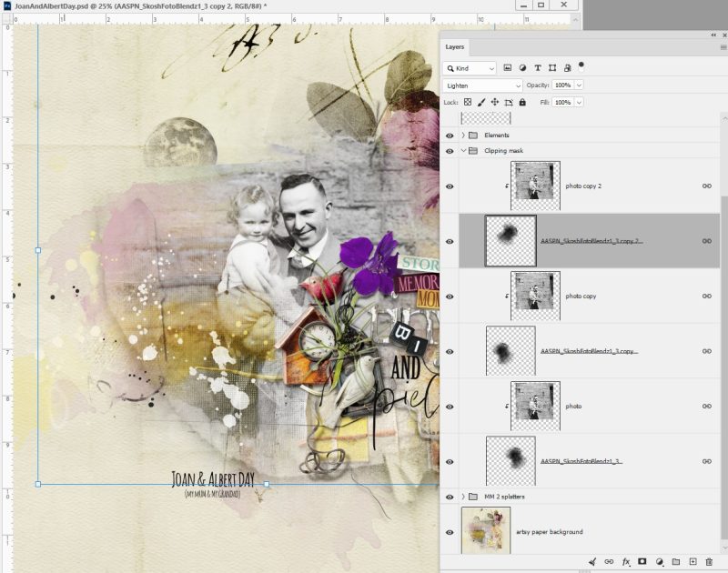Click the canvas vertical scroll up arrow
728x573 pixels.
click(575, 19)
